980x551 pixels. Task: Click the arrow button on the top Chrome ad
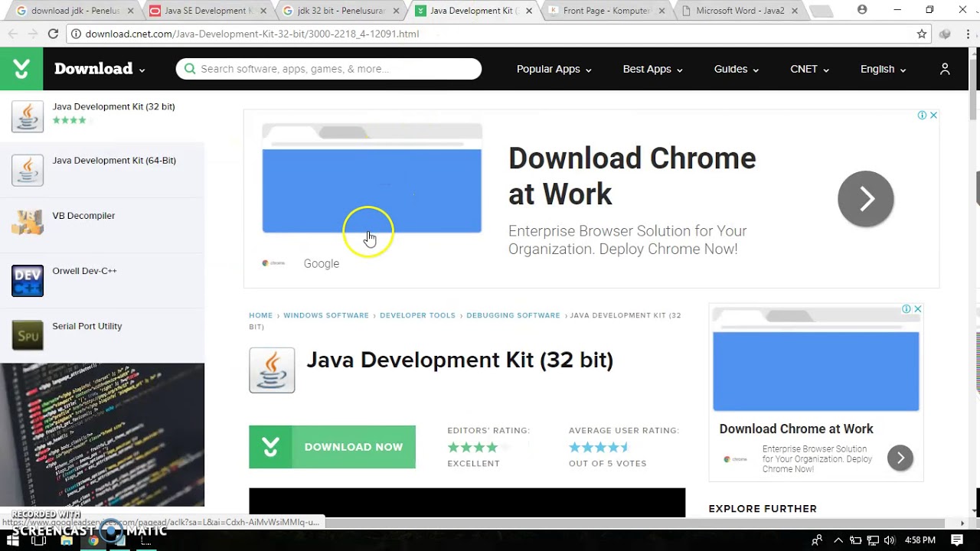tap(866, 199)
